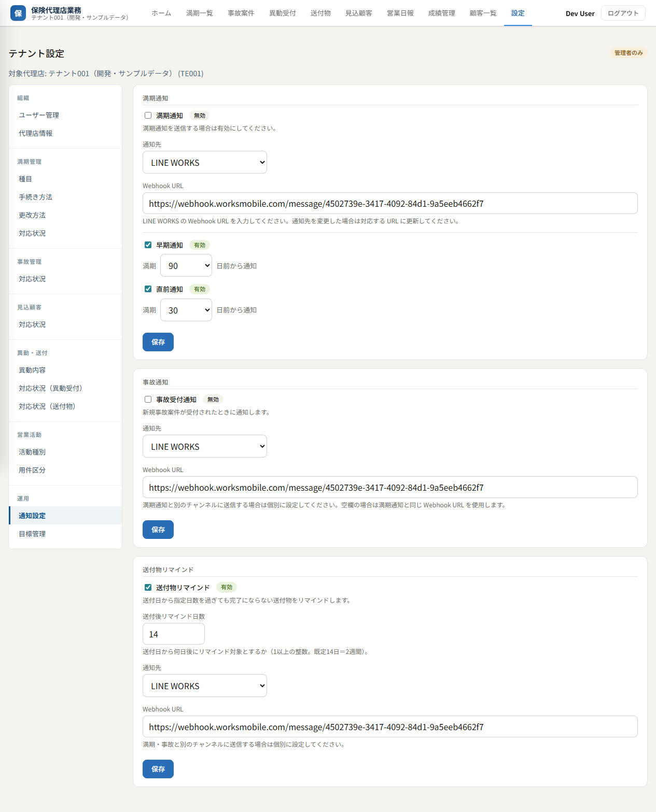656x812 pixels.
Task: Click the 保 app logo icon
Action: point(18,13)
